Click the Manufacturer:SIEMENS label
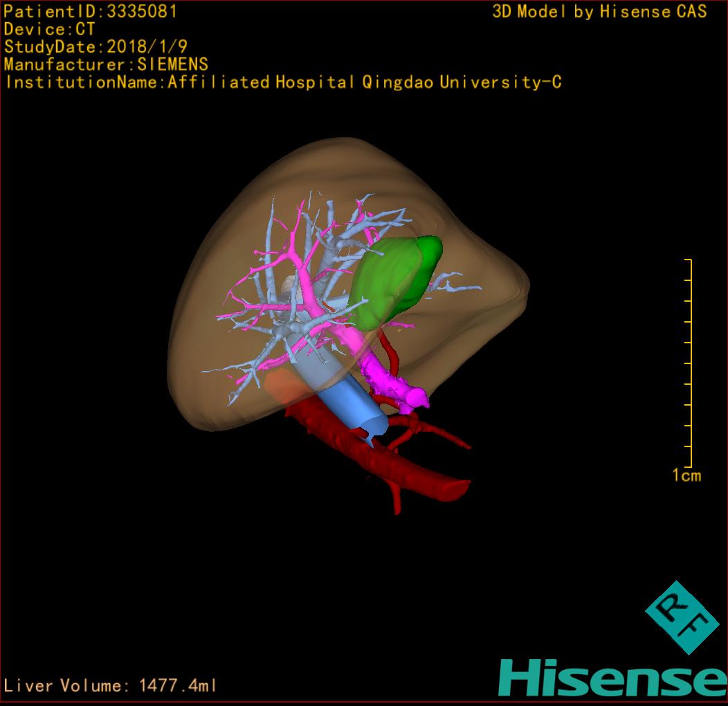Screen dimensions: 728x706 pyautogui.click(x=106, y=64)
